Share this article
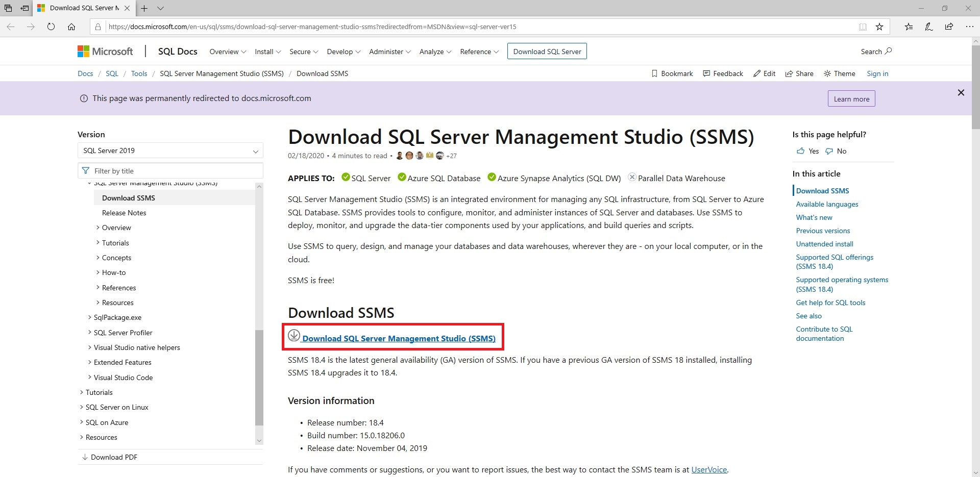Screen dimensions: 980x477 click(799, 73)
